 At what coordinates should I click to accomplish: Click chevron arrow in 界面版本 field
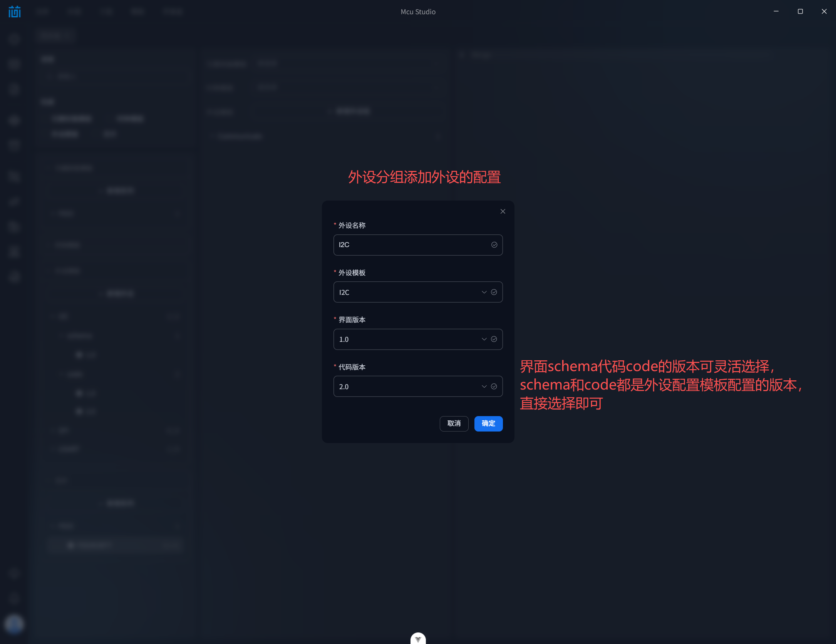[x=484, y=339]
